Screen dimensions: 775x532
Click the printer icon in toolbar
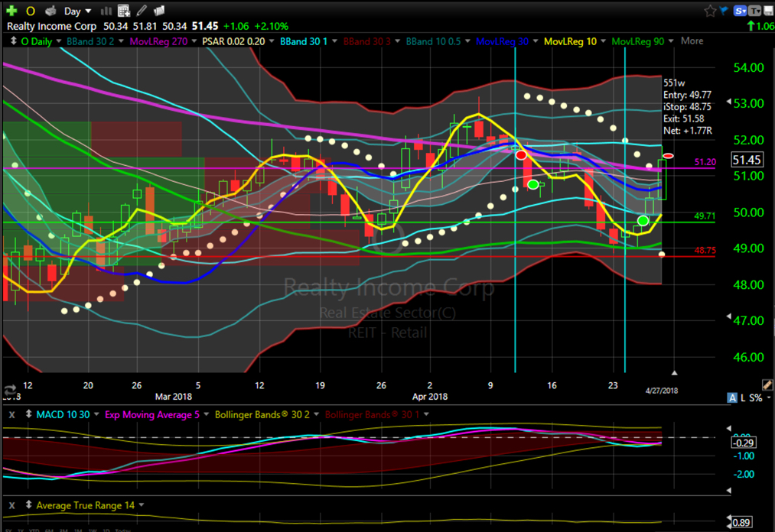(x=50, y=11)
